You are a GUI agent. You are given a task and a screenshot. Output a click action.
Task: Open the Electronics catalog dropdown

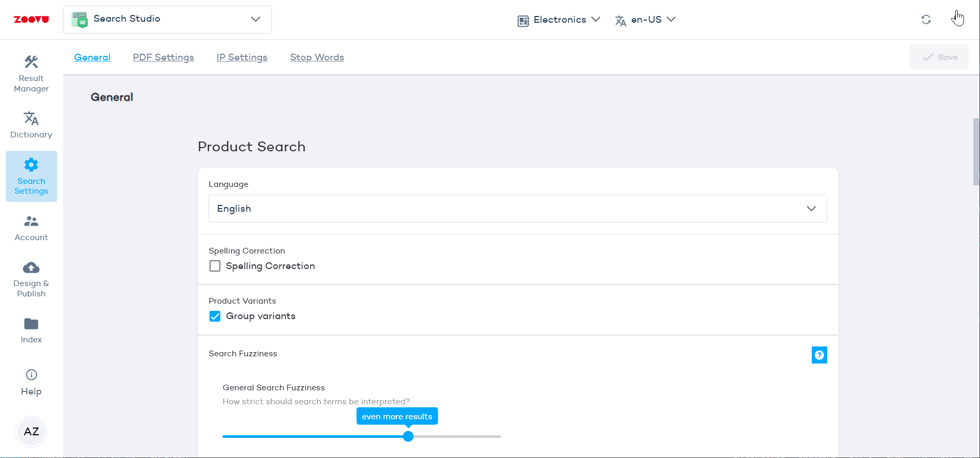click(x=559, y=20)
